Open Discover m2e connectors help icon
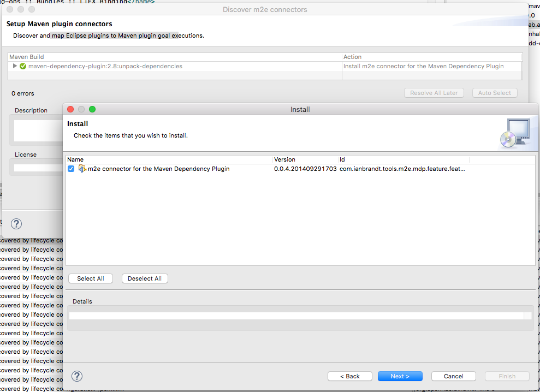The height and width of the screenshot is (392, 540). [x=16, y=224]
